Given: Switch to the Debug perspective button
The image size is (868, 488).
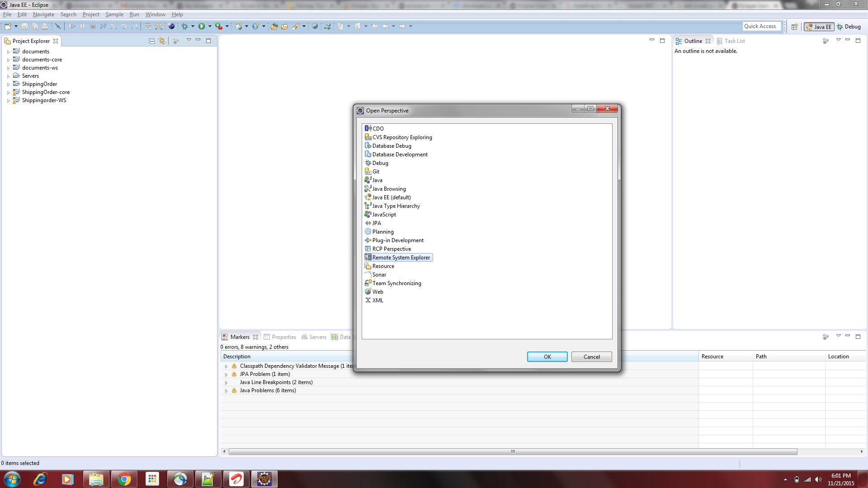Looking at the screenshot, I should (x=849, y=27).
